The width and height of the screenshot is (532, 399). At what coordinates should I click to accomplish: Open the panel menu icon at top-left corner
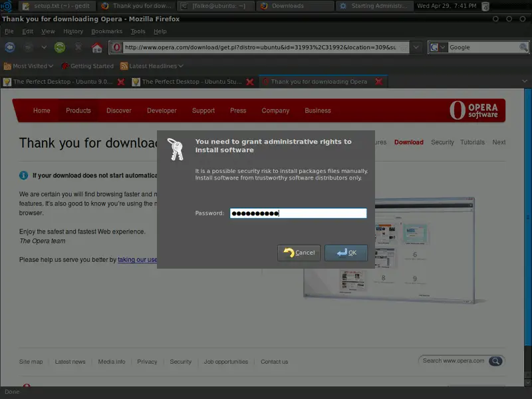pos(7,6)
